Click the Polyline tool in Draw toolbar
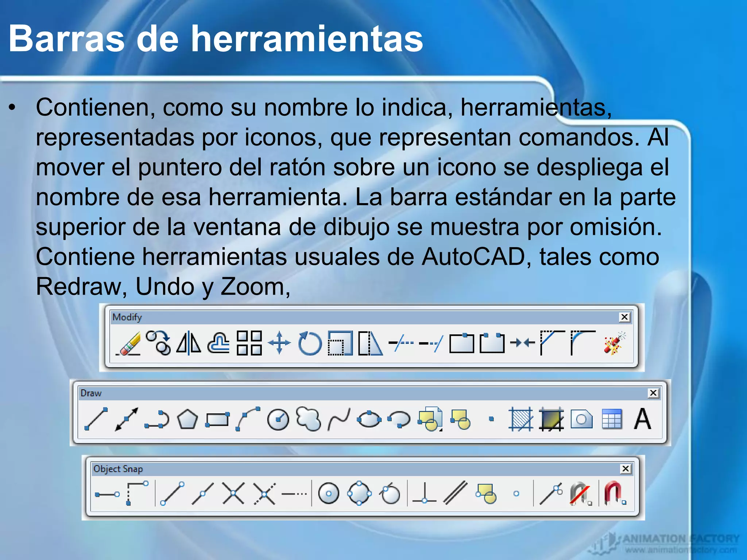Screen dimensions: 747x560 [x=157, y=419]
